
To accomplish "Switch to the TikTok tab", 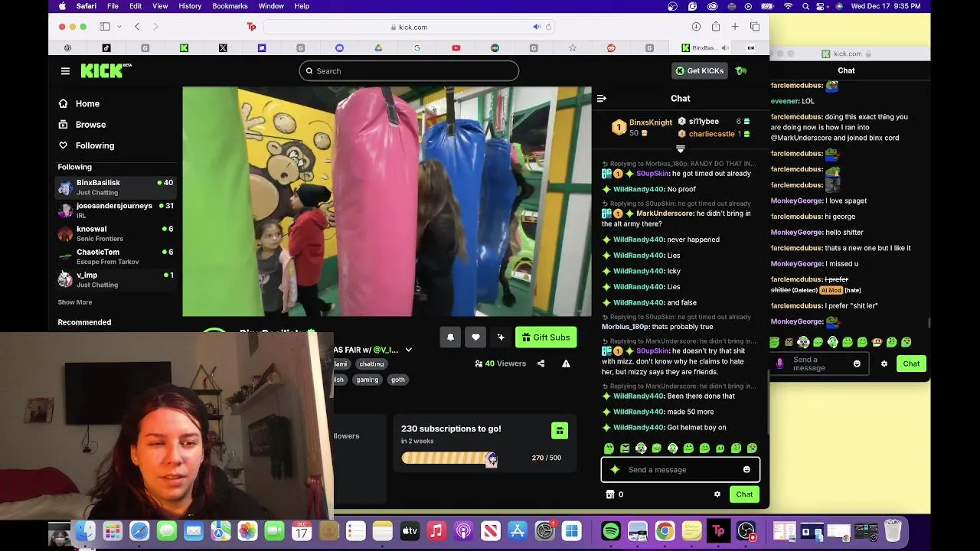I will pos(106,48).
